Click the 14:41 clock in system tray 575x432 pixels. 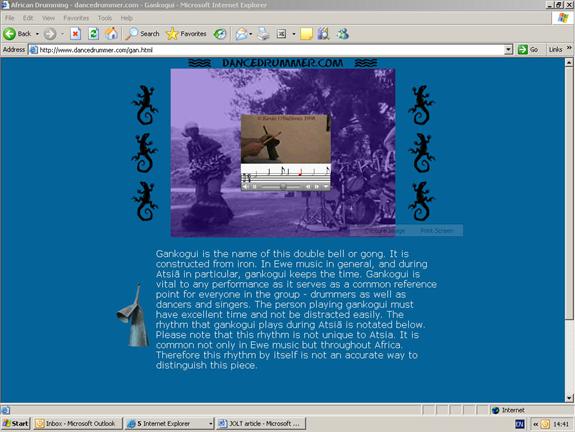(x=561, y=424)
